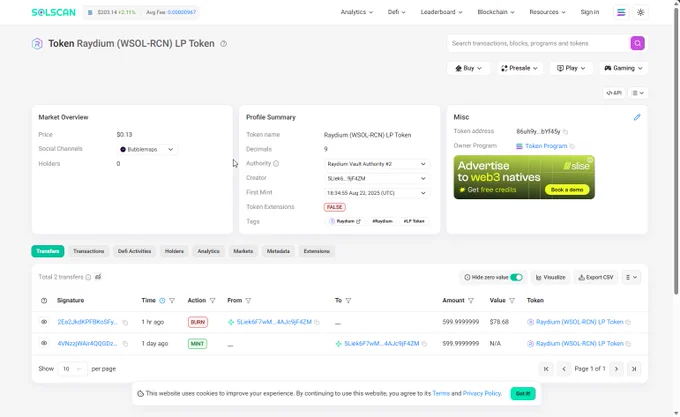Open the Extensions tab
680x417 pixels.
(317, 251)
